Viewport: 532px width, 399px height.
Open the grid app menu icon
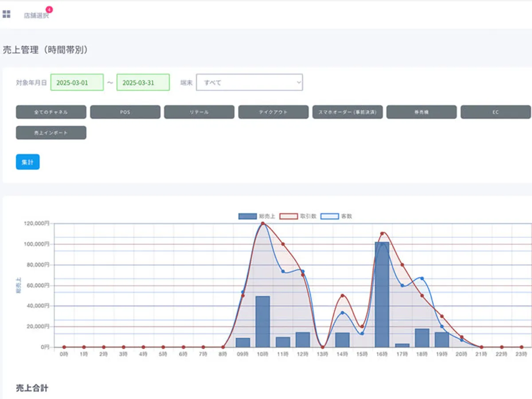coord(7,14)
